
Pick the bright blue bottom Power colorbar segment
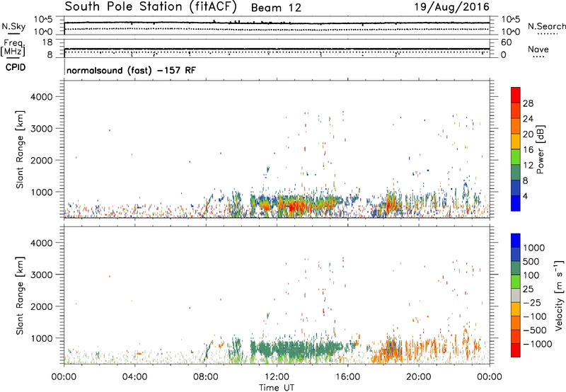pyautogui.click(x=516, y=203)
